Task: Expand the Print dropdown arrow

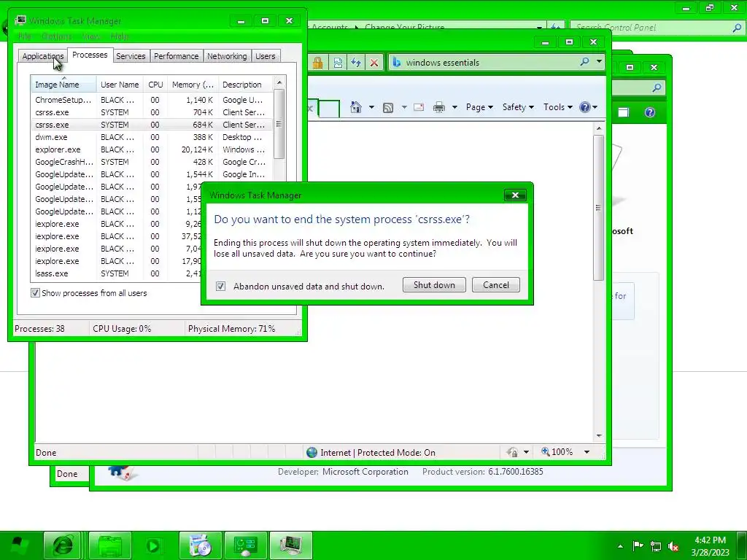Action: click(x=454, y=108)
